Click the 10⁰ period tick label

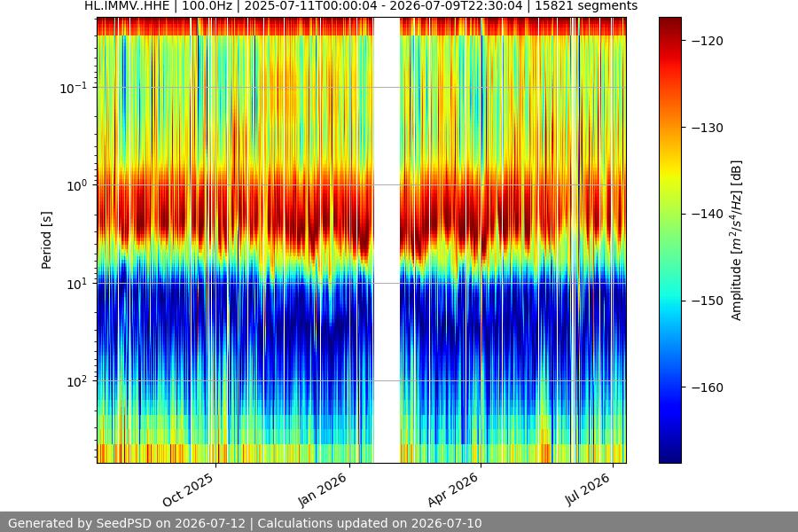[76, 185]
